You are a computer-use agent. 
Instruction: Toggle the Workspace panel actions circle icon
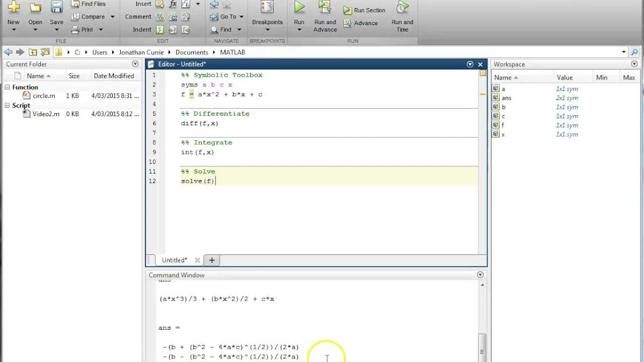[x=634, y=64]
